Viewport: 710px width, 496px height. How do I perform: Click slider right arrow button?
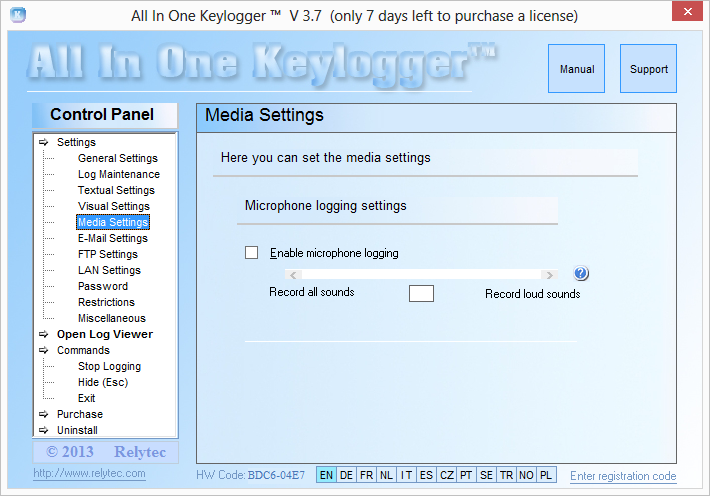pos(548,275)
